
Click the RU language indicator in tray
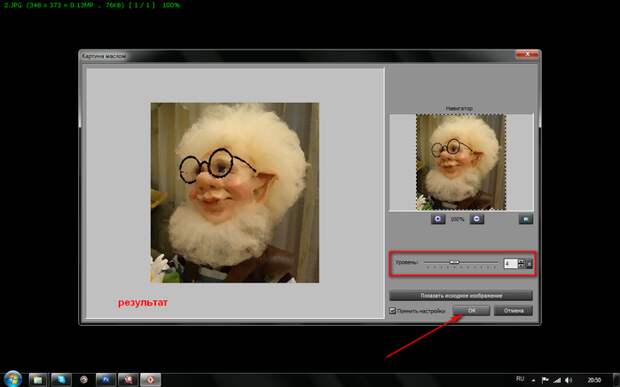click(520, 379)
